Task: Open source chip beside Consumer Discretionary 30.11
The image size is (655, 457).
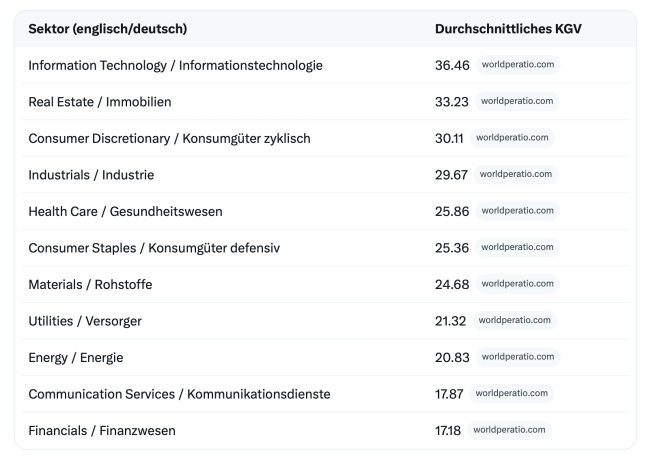Action: pos(513,138)
